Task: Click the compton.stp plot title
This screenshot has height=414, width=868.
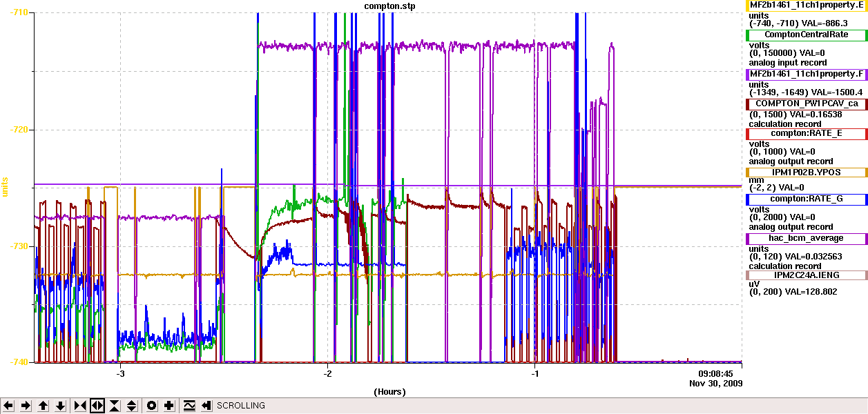Action: 390,6
